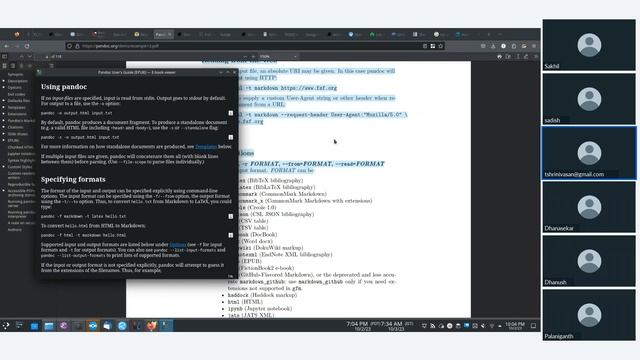640x360 pixels.
Task: Copy 'pandoc -f html -t markdown' code block
Action: pyautogui.click(x=231, y=235)
